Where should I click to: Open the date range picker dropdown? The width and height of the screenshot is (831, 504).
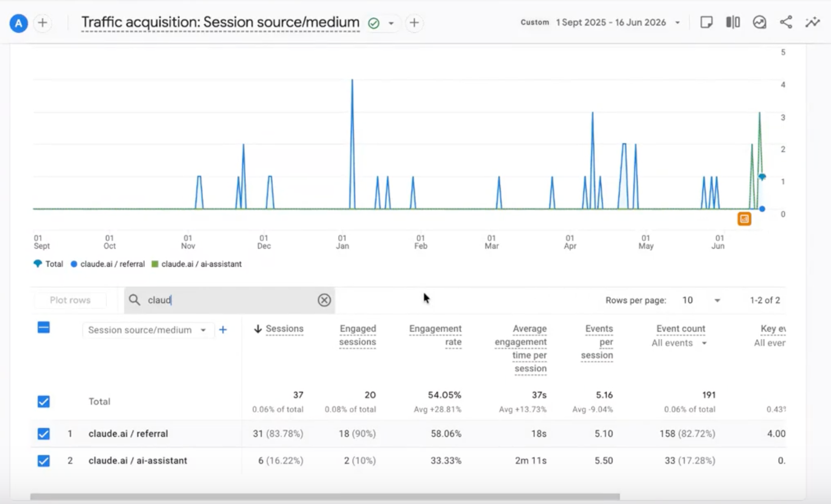[677, 23]
